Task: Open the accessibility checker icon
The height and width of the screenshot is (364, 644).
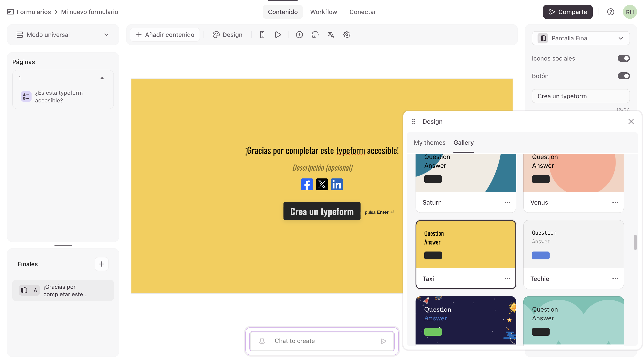Action: click(x=299, y=35)
